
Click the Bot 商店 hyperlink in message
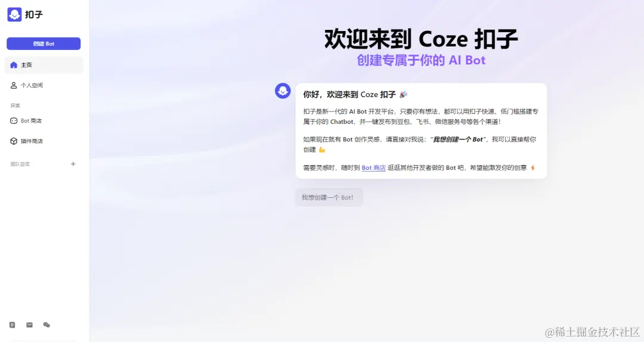(x=373, y=167)
